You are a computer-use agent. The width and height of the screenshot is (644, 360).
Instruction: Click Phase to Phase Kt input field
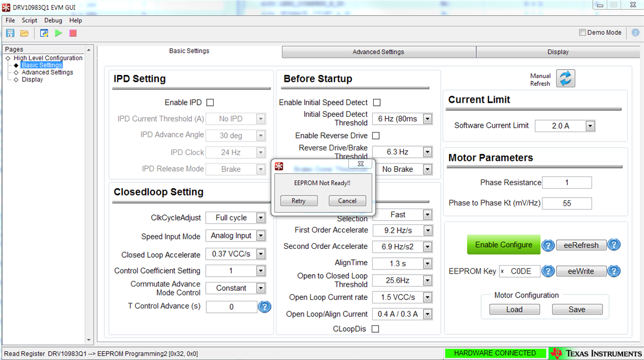[567, 203]
